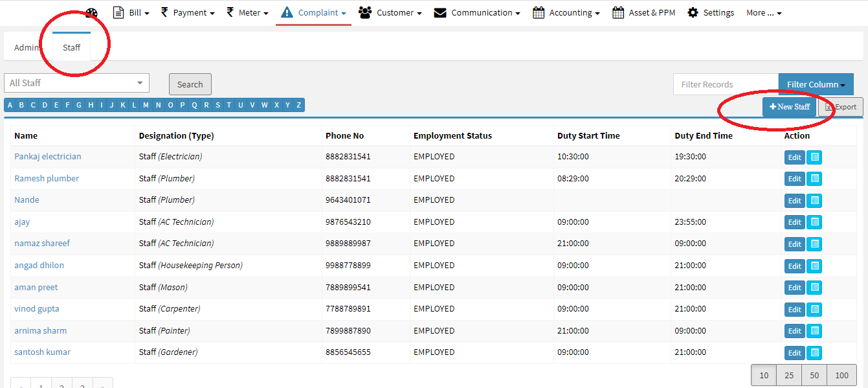Image resolution: width=868 pixels, height=388 pixels.
Task: Switch to the Admin tab
Action: [27, 47]
